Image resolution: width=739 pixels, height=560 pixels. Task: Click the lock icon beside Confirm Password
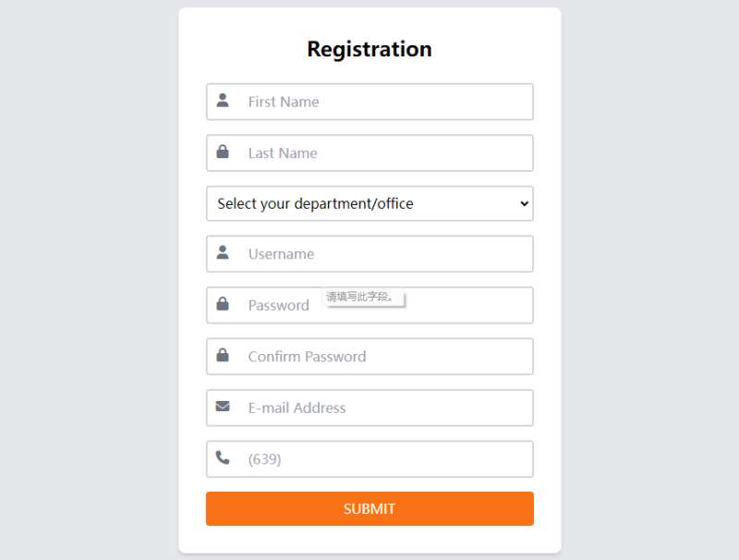[x=223, y=355]
